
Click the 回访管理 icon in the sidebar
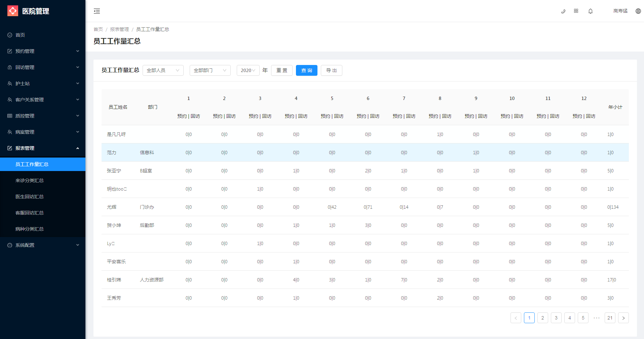click(10, 67)
